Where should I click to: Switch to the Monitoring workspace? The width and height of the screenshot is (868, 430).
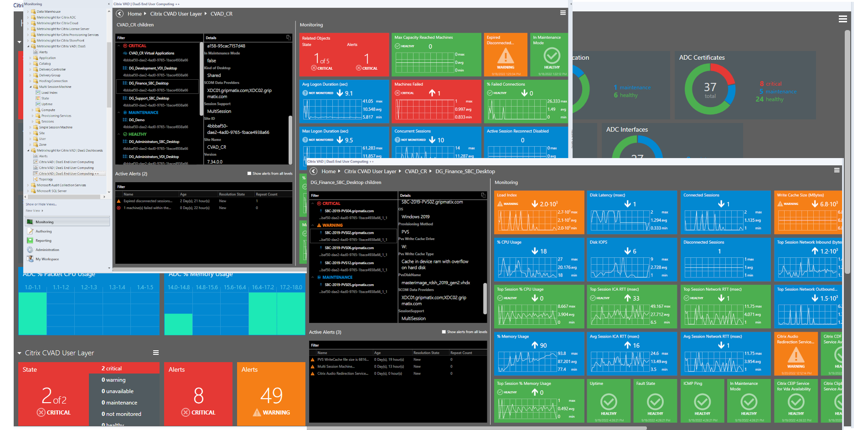pyautogui.click(x=67, y=222)
